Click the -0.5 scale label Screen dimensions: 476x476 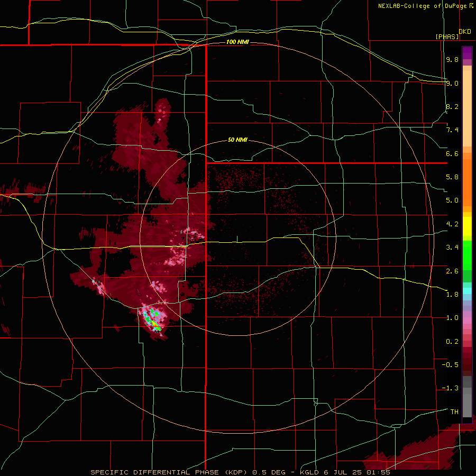click(x=450, y=365)
